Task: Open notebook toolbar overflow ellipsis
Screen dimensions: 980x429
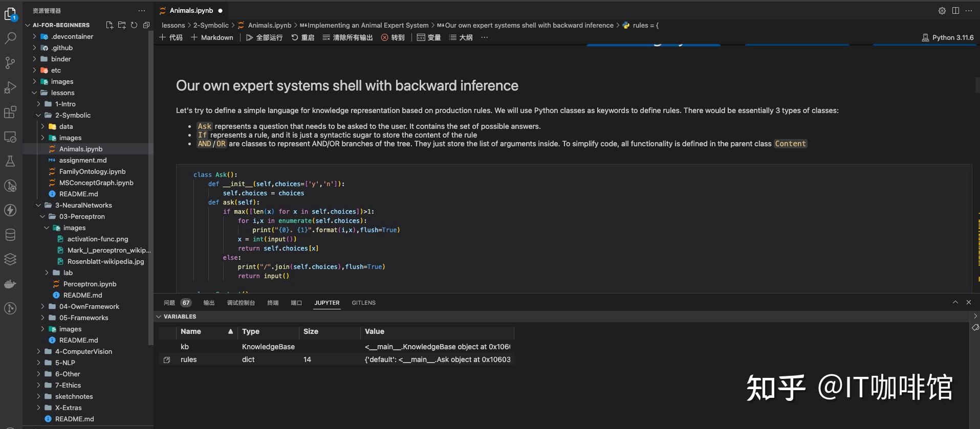Action: [x=485, y=37]
